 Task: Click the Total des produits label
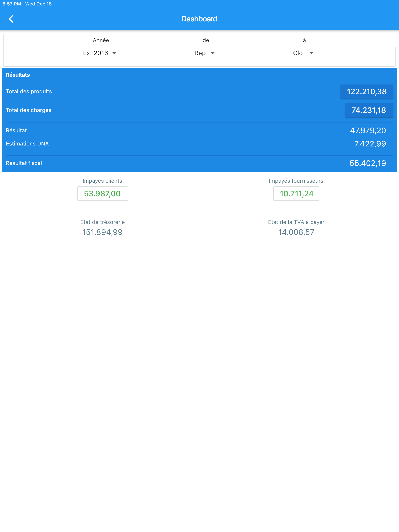click(x=29, y=91)
